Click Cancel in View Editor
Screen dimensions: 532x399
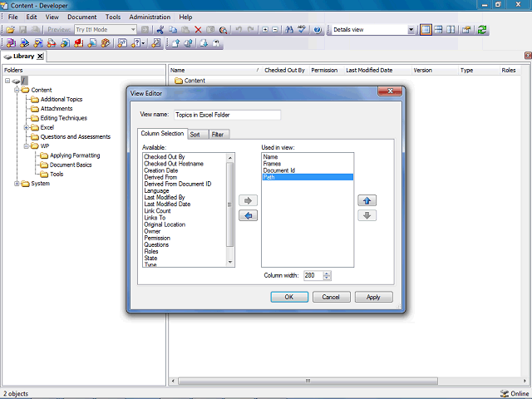tap(331, 297)
